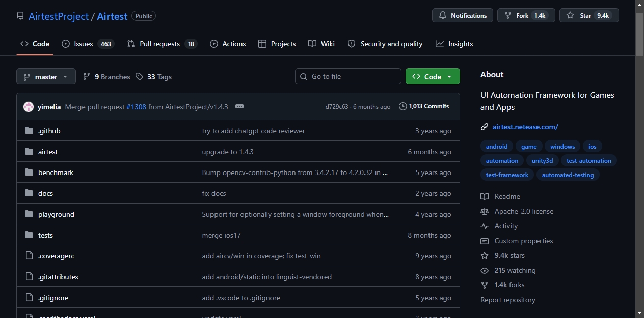Image resolution: width=644 pixels, height=318 pixels.
Task: Open the airtest folder
Action: tap(48, 152)
